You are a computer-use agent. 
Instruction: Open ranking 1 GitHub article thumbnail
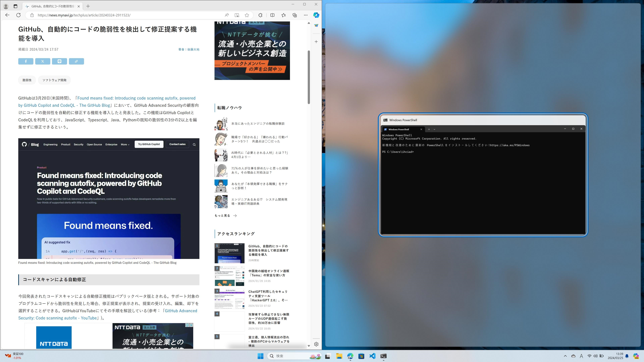point(229,253)
